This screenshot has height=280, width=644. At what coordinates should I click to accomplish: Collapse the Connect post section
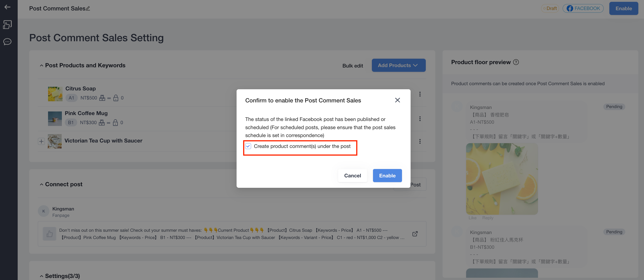pyautogui.click(x=41, y=184)
